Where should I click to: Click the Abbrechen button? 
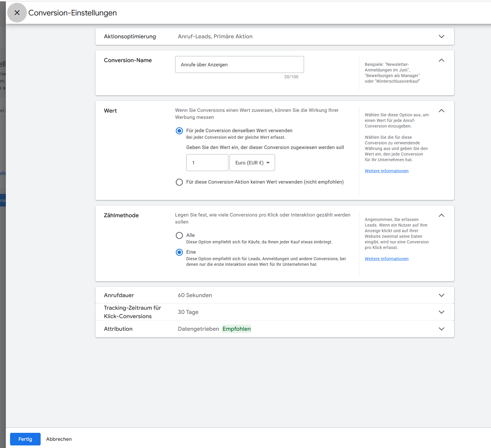[59, 439]
